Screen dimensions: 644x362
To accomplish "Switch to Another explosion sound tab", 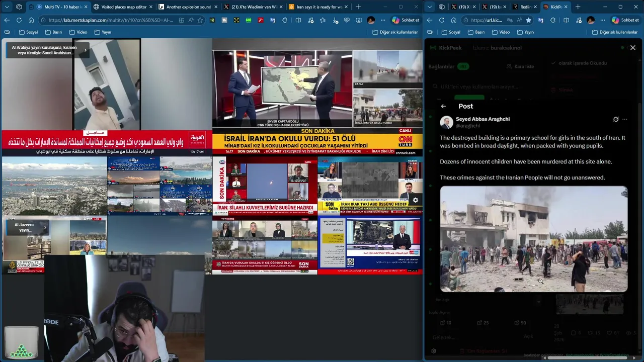I will point(189,7).
